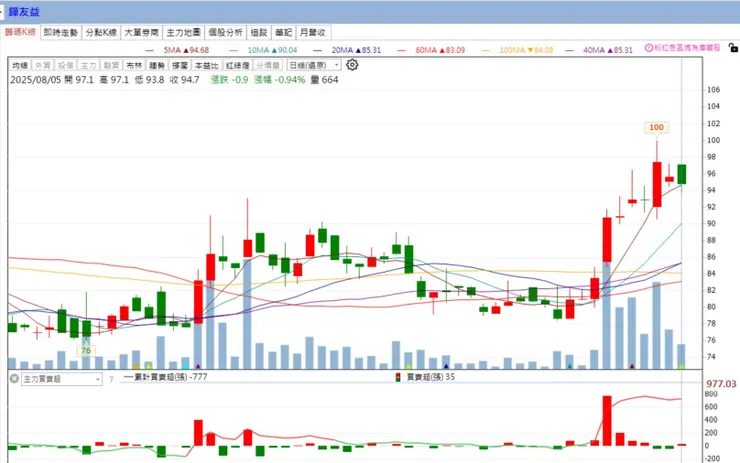740x463 pixels.
Task: Toggle the 布林 Bollinger band overlay
Action: (x=134, y=65)
